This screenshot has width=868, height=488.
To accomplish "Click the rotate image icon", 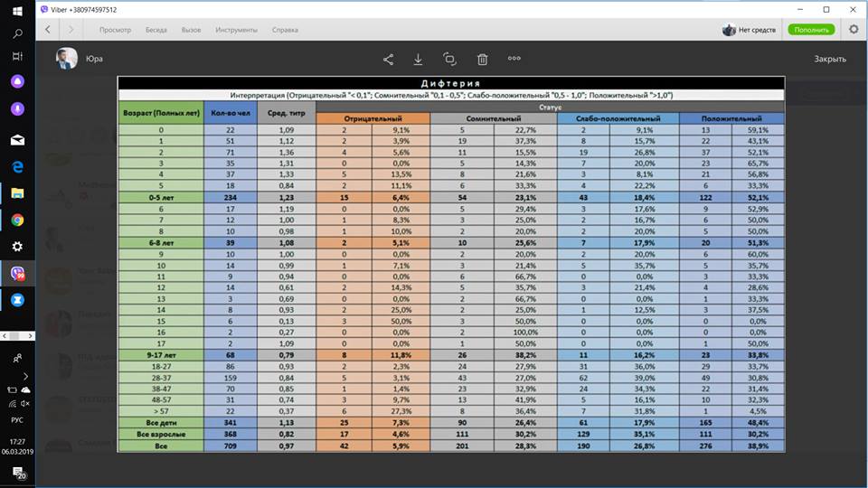I will [x=450, y=60].
